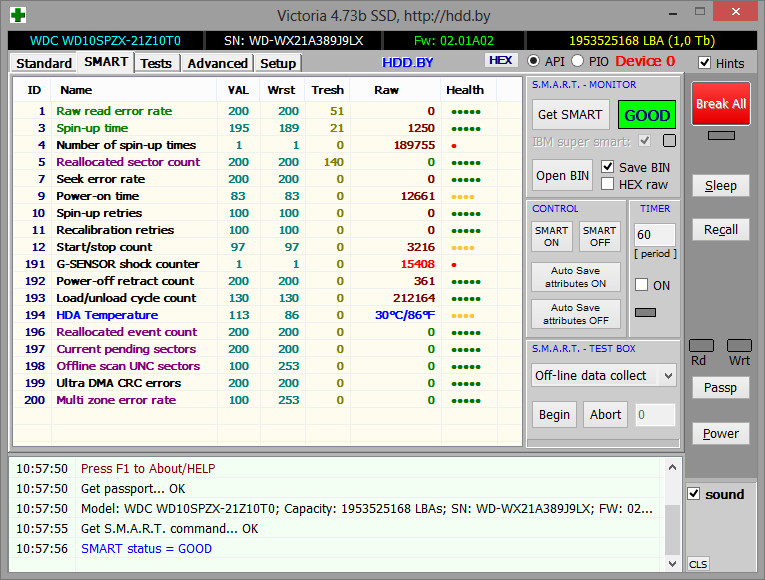Click the test box numeric field showing 0
Screen dimensions: 765x580
pos(655,415)
